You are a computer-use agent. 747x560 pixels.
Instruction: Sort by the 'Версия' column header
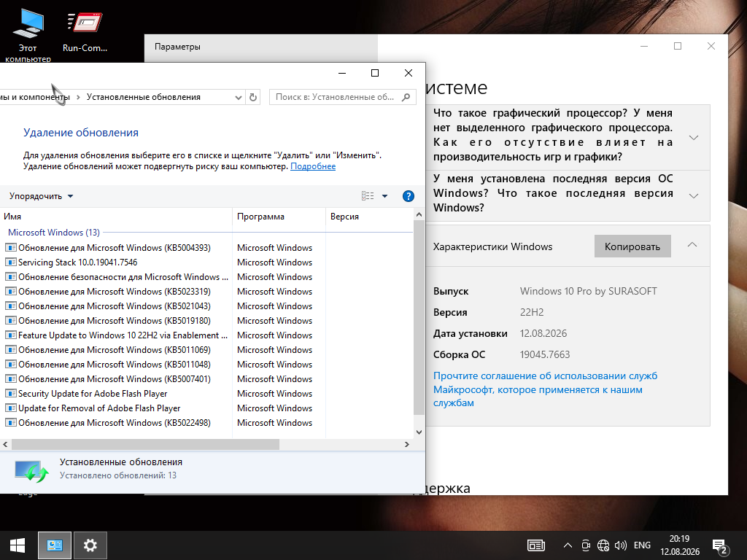pos(369,217)
